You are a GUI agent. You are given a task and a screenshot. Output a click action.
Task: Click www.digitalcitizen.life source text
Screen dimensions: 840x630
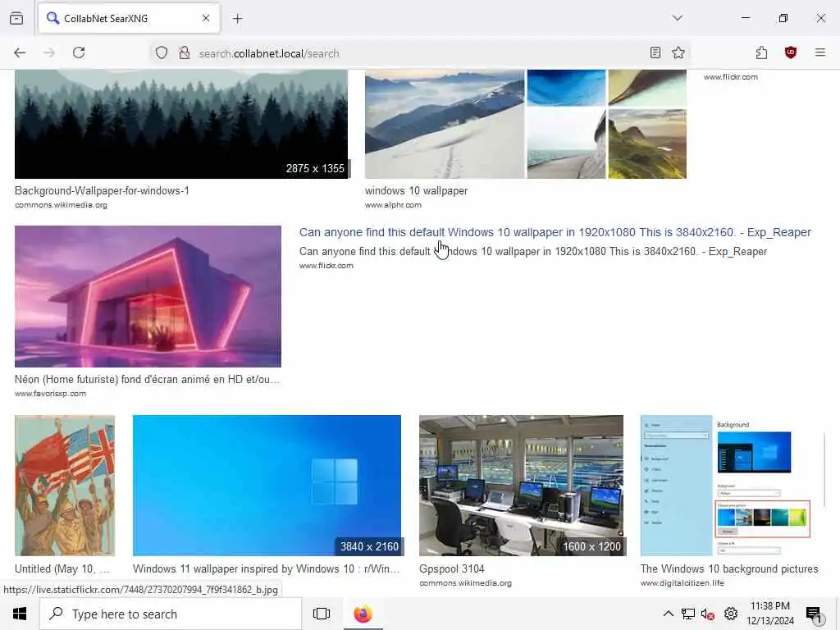[x=682, y=583]
